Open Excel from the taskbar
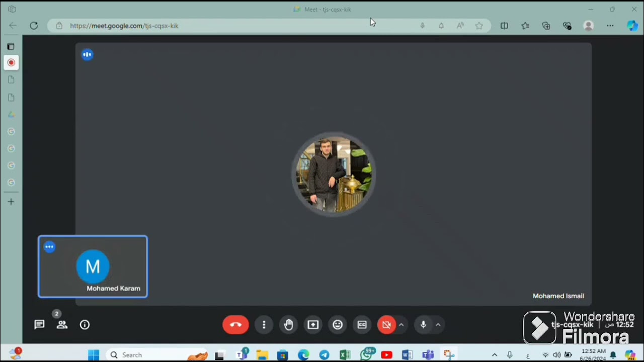Viewport: 644px width, 362px height. coord(345,355)
